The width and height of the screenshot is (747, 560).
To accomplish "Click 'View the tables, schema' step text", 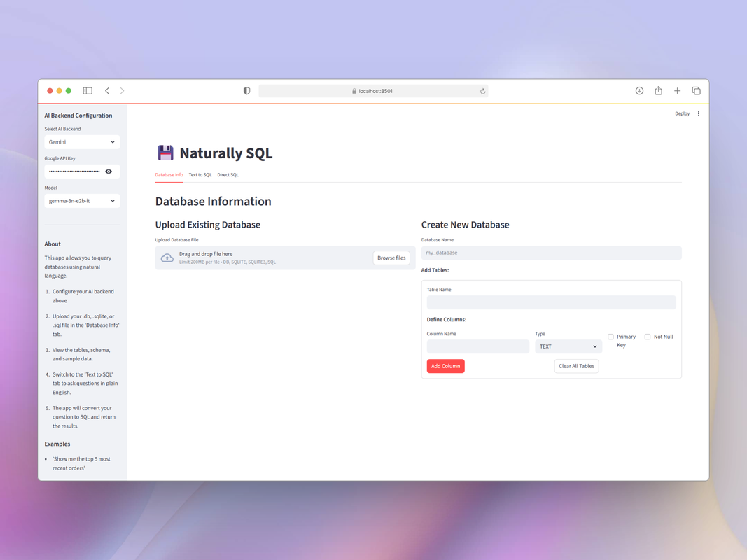I will pyautogui.click(x=81, y=354).
